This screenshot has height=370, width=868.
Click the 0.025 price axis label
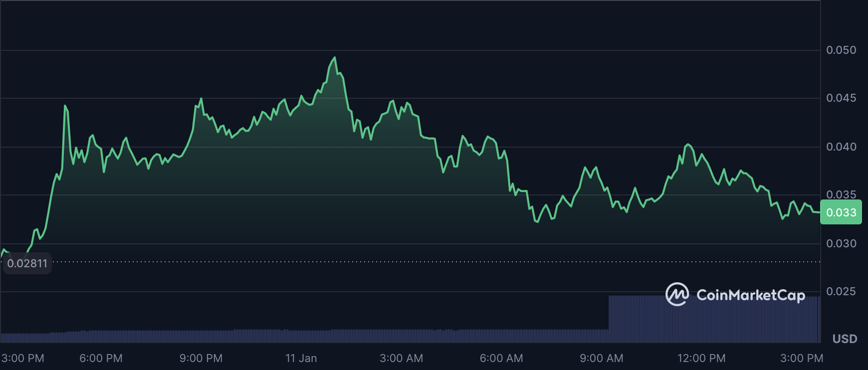tap(841, 291)
